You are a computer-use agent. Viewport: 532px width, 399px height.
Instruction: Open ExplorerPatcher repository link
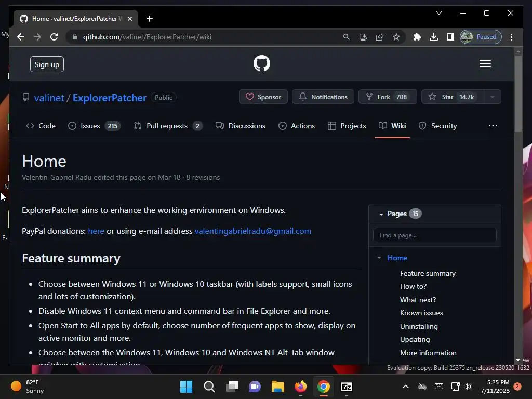pyautogui.click(x=110, y=98)
